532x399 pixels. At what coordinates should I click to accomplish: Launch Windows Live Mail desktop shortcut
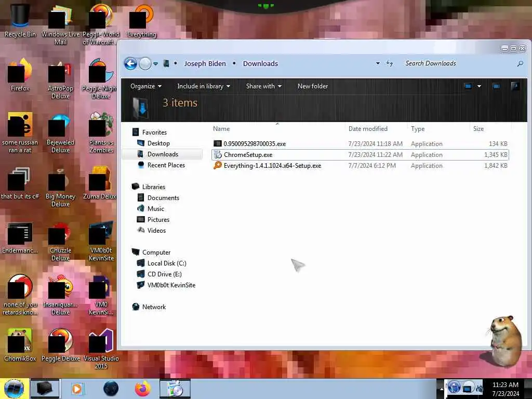click(x=60, y=24)
